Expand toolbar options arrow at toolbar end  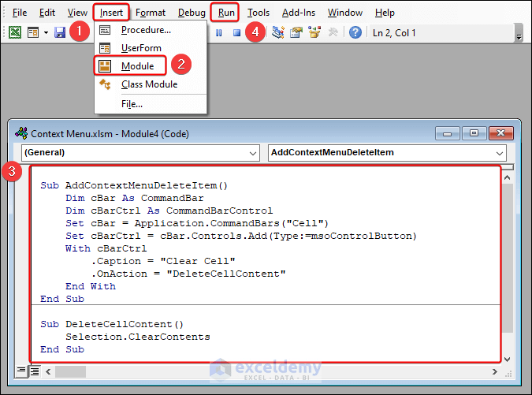[x=519, y=33]
